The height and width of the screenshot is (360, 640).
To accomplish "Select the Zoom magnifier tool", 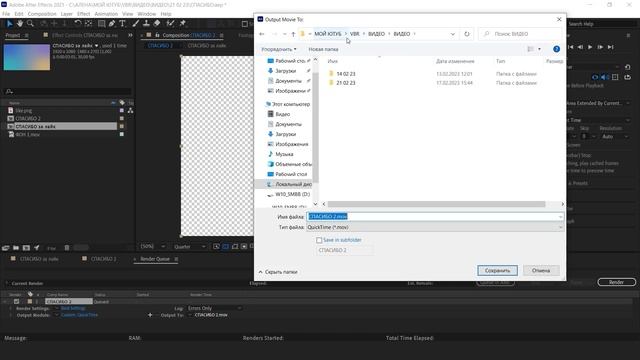I will tap(30, 24).
